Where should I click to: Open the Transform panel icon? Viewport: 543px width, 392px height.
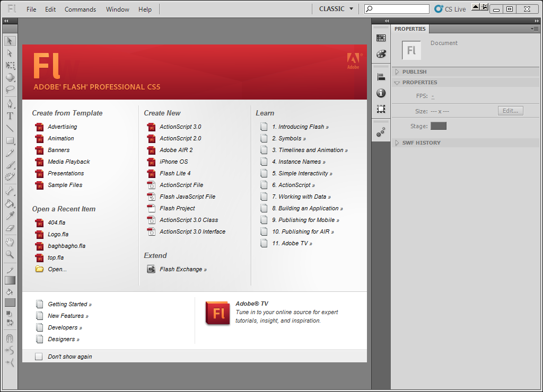point(381,109)
